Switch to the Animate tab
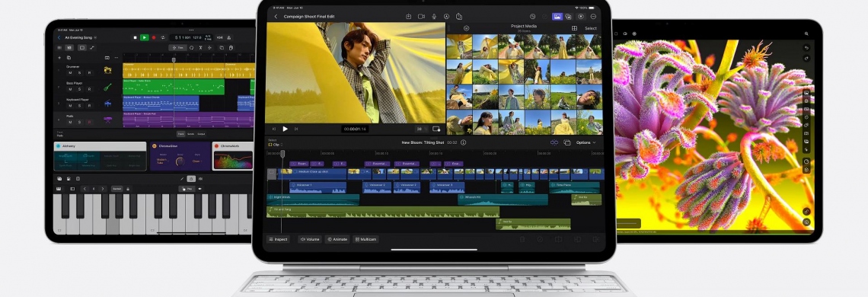The height and width of the screenshot is (297, 868). click(337, 239)
